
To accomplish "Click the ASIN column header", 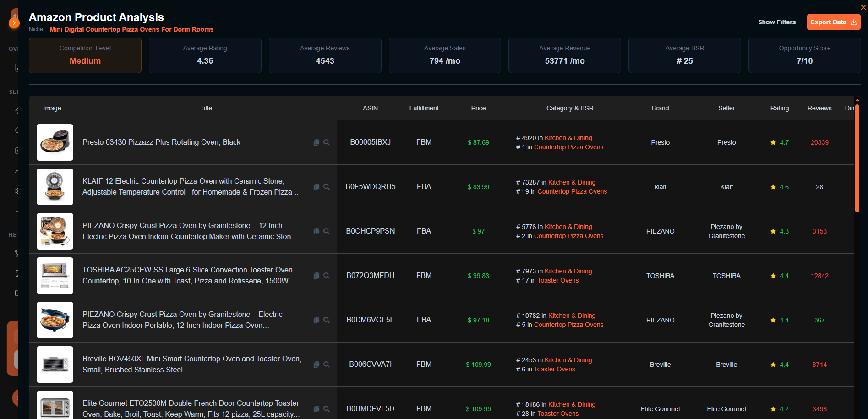I will tap(370, 108).
